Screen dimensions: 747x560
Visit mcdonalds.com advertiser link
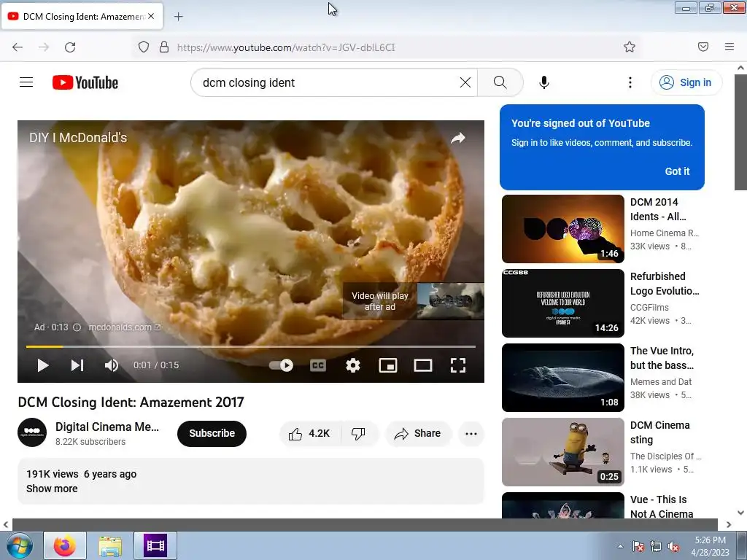(x=124, y=327)
